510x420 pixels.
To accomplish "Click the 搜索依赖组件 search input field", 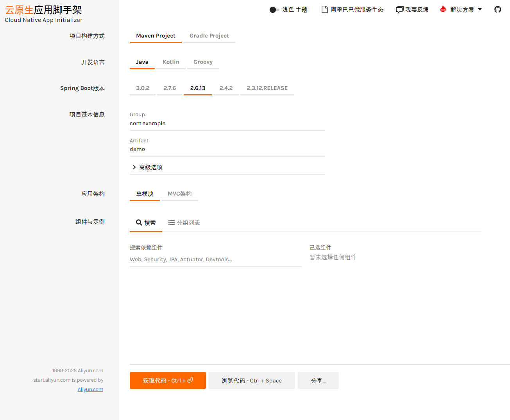I will pos(215,259).
